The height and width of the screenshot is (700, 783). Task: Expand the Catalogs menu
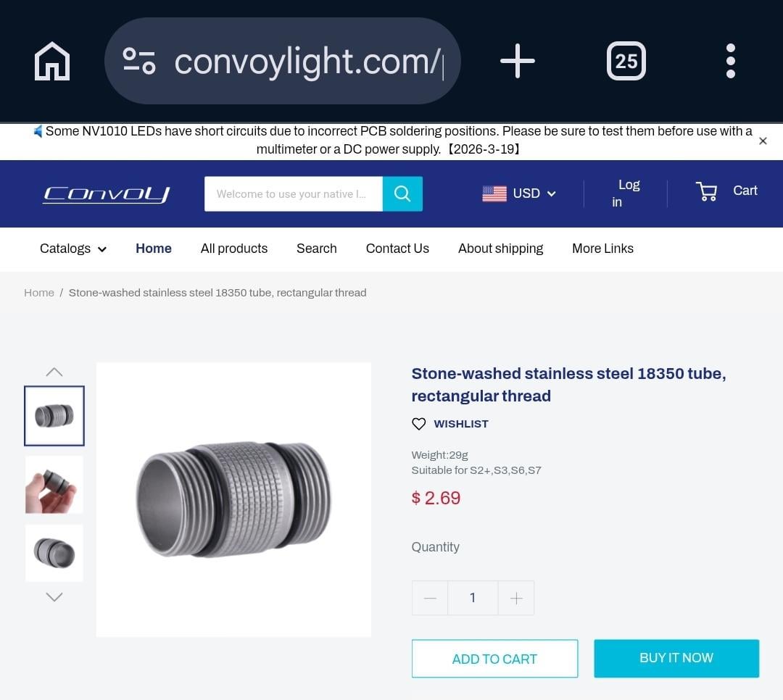73,249
